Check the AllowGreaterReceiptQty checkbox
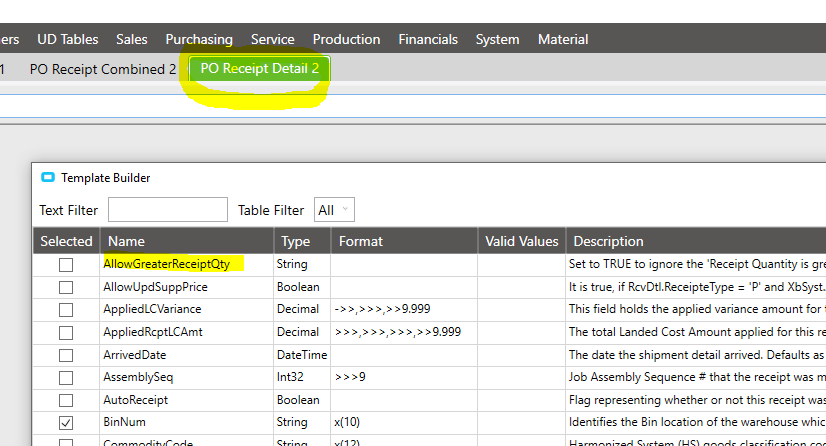The height and width of the screenshot is (446, 826). [x=66, y=265]
